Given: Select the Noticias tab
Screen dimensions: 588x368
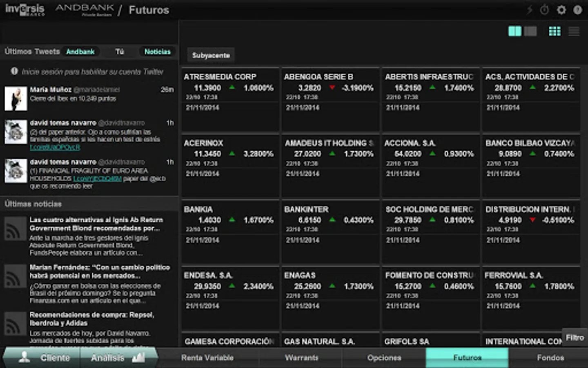Looking at the screenshot, I should pyautogui.click(x=157, y=52).
